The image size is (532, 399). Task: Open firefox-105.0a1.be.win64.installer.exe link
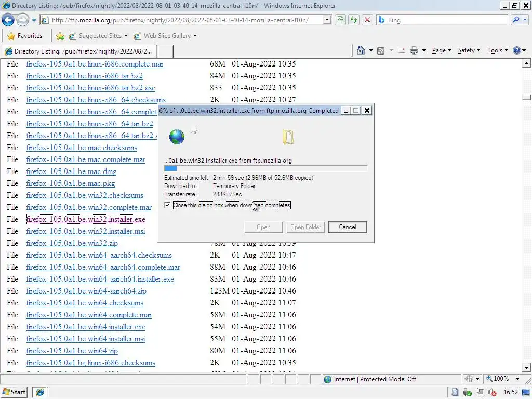click(86, 327)
